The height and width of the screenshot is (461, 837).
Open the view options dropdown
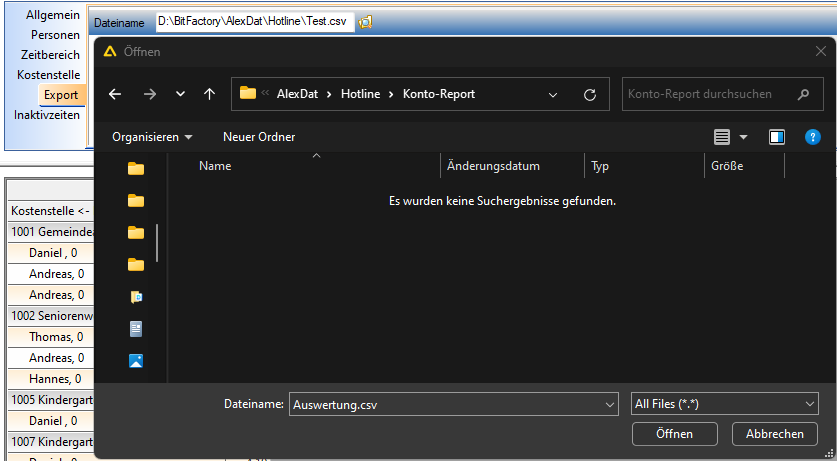click(x=743, y=137)
